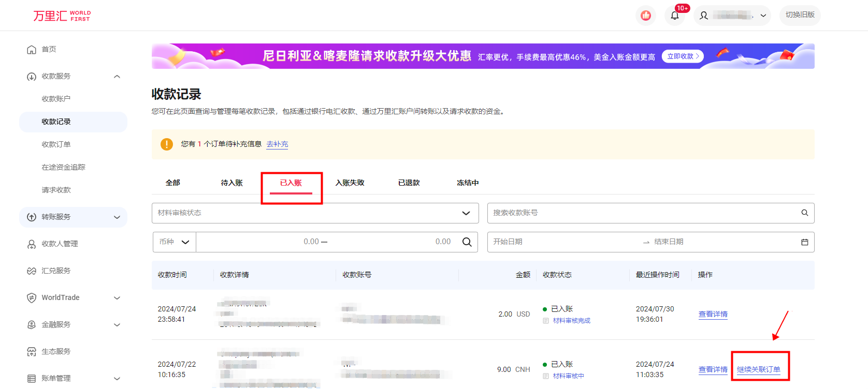
Task: Click the red thumbs-up feedback icon
Action: pyautogui.click(x=646, y=16)
